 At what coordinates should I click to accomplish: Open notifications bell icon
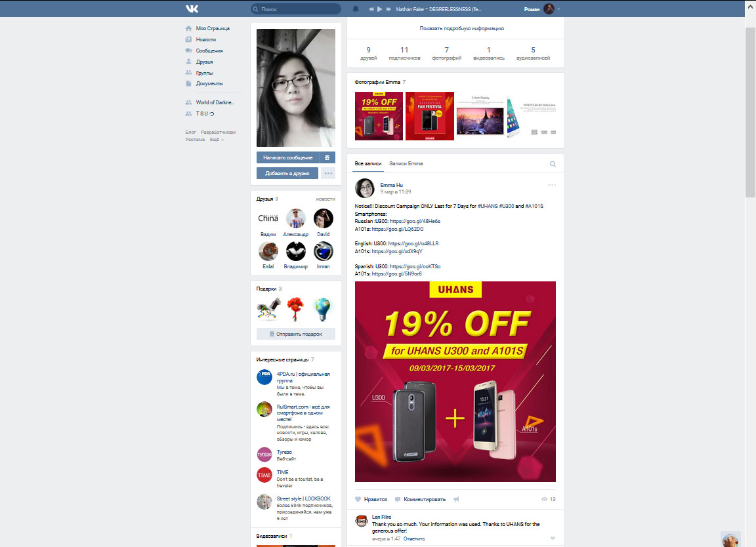(x=356, y=9)
